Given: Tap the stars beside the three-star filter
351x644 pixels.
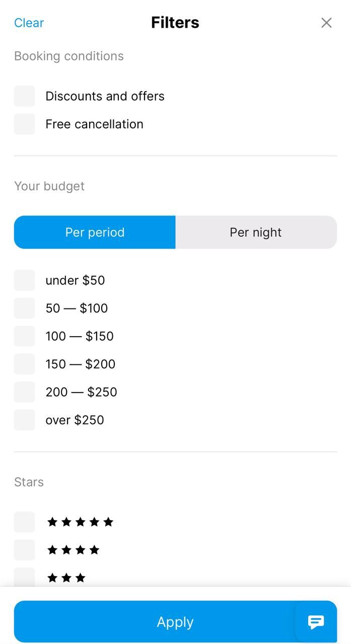Looking at the screenshot, I should [66, 578].
